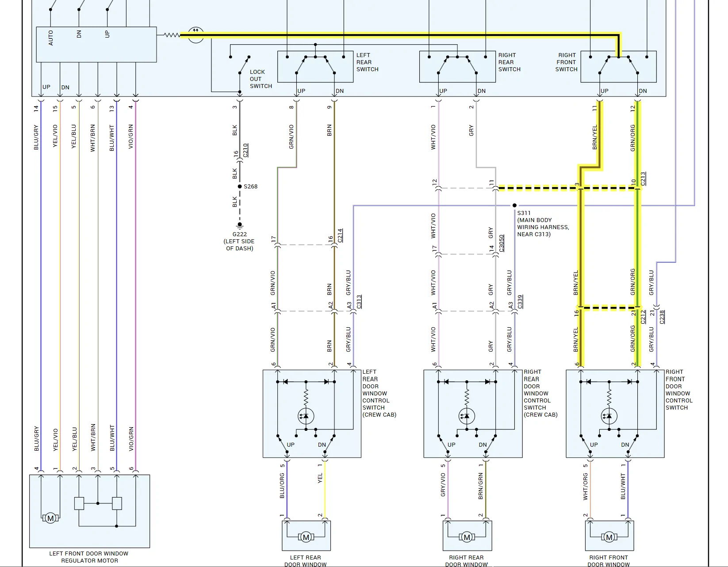The width and height of the screenshot is (728, 567).
Task: Click the WHT/ORG wire label
Action: click(x=585, y=486)
